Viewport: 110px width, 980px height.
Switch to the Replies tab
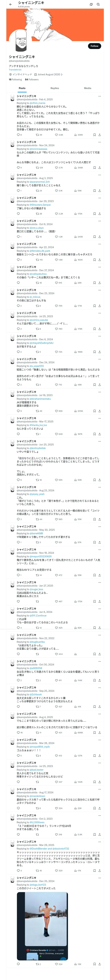55,88
